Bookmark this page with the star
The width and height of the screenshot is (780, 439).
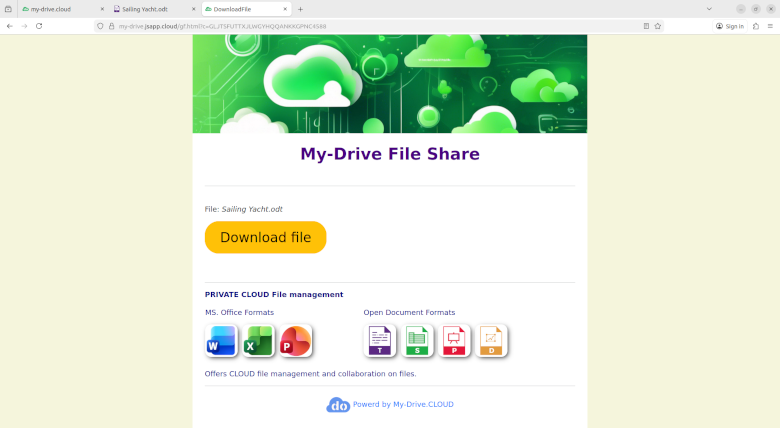pos(658,26)
